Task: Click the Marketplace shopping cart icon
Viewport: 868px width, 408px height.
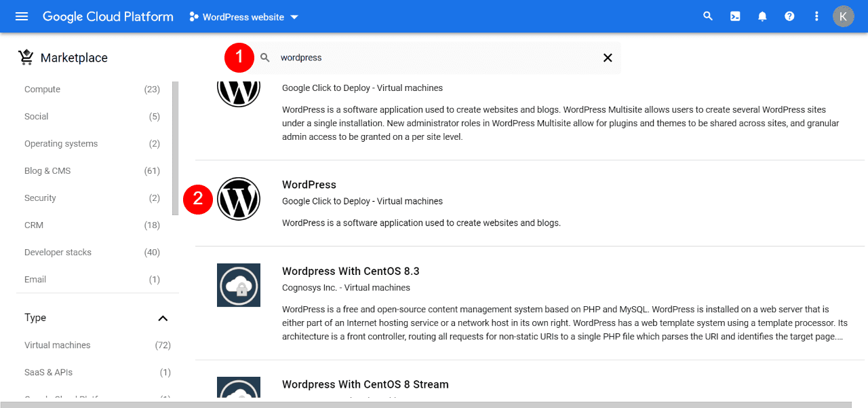Action: pos(26,57)
